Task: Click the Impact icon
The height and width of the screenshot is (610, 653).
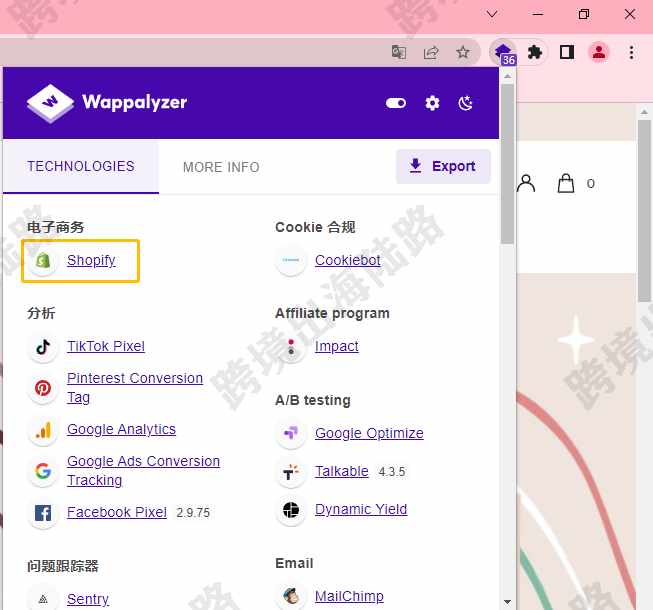Action: click(291, 346)
